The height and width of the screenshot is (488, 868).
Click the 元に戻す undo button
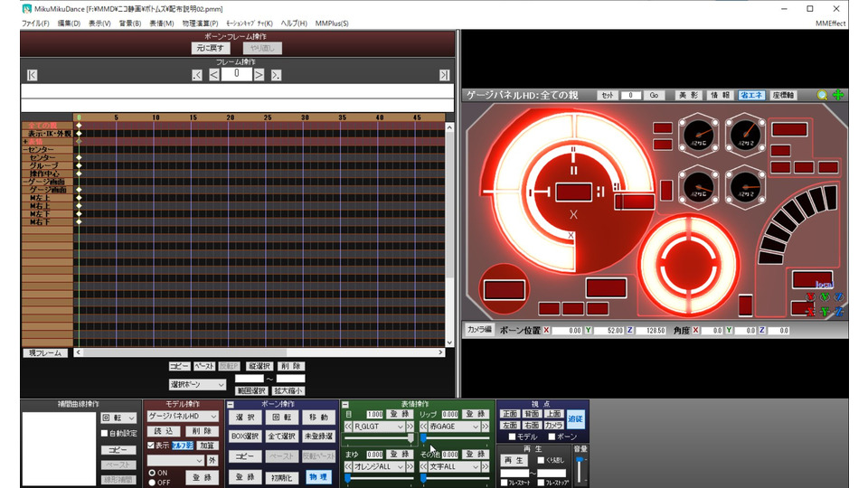click(x=211, y=48)
